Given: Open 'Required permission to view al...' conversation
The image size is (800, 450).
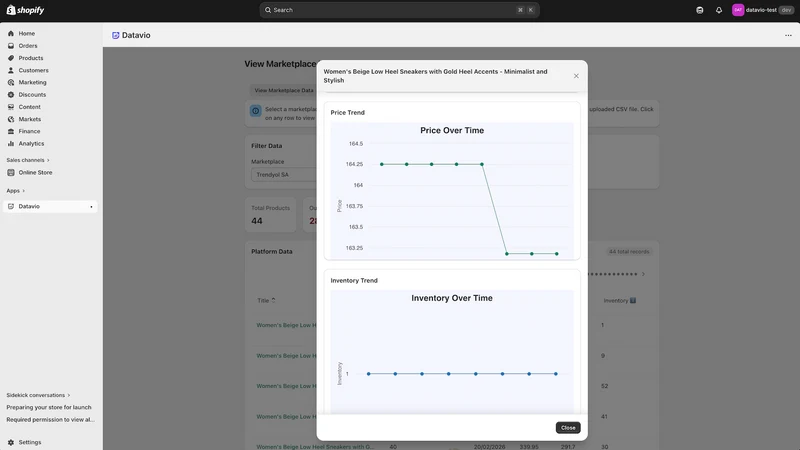Looking at the screenshot, I should (50, 420).
